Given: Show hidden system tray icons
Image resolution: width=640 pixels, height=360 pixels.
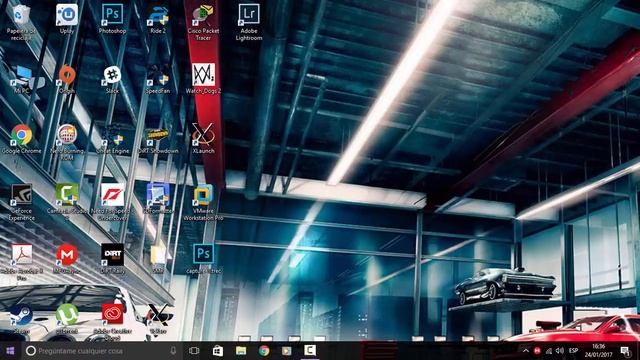Looking at the screenshot, I should (x=526, y=351).
